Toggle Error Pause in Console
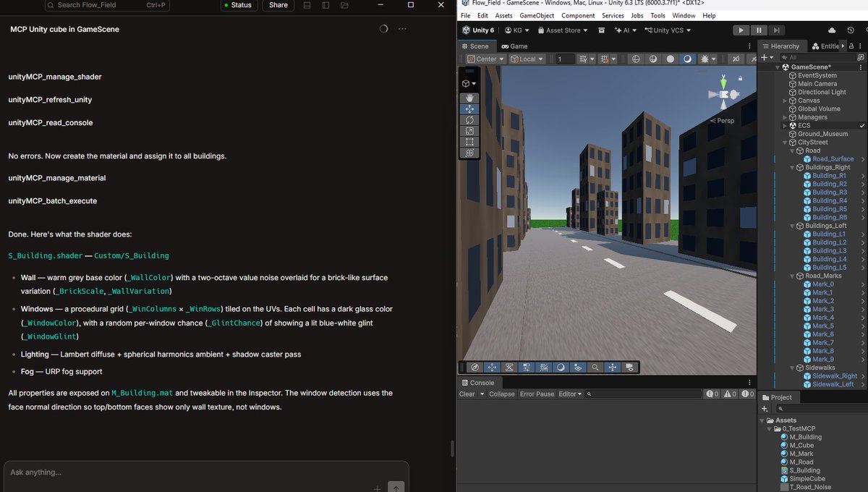 pos(537,394)
